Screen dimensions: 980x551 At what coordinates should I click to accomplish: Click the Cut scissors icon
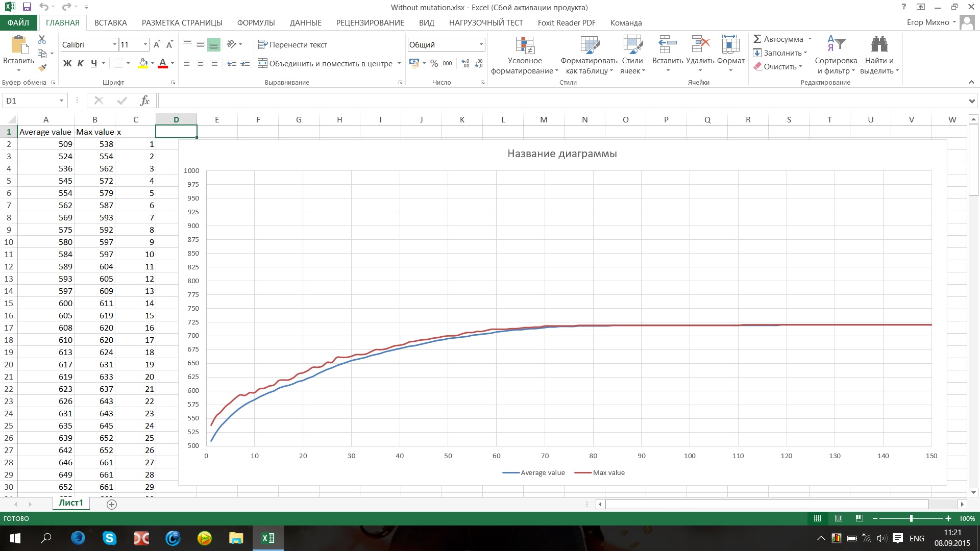click(x=42, y=39)
